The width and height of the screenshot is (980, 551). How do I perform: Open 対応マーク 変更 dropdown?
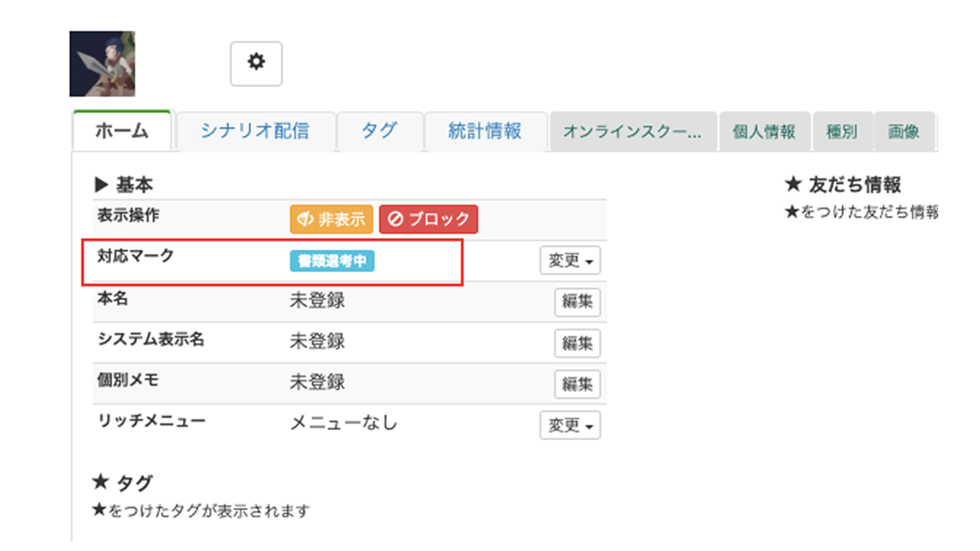click(x=570, y=261)
